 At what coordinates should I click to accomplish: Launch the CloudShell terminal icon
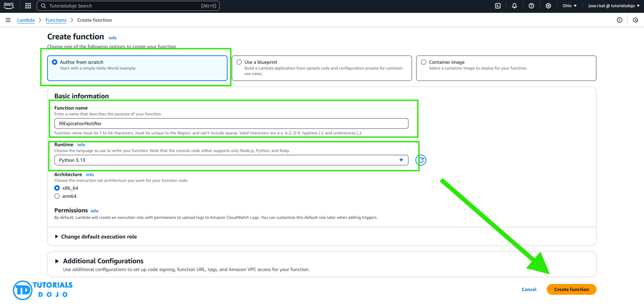click(x=498, y=6)
